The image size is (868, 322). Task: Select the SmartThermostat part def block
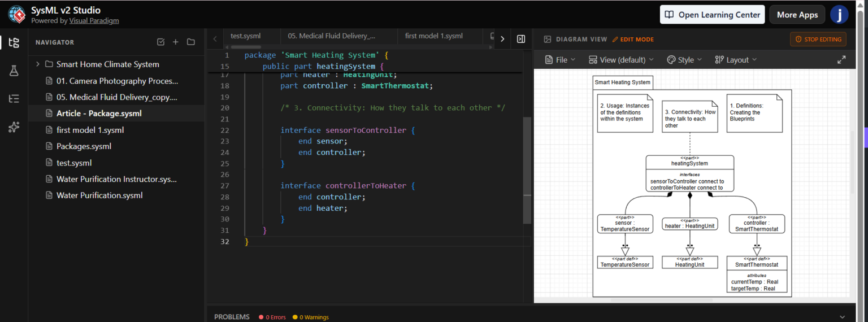pos(757,275)
